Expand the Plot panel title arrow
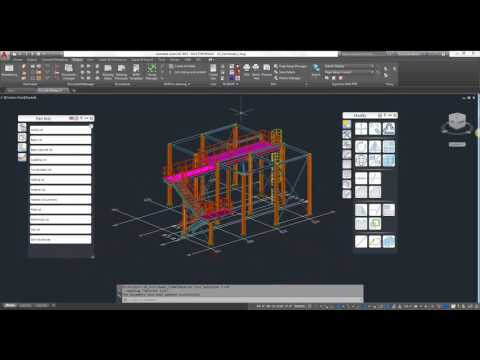This screenshot has width=480, height=360. click(x=306, y=84)
